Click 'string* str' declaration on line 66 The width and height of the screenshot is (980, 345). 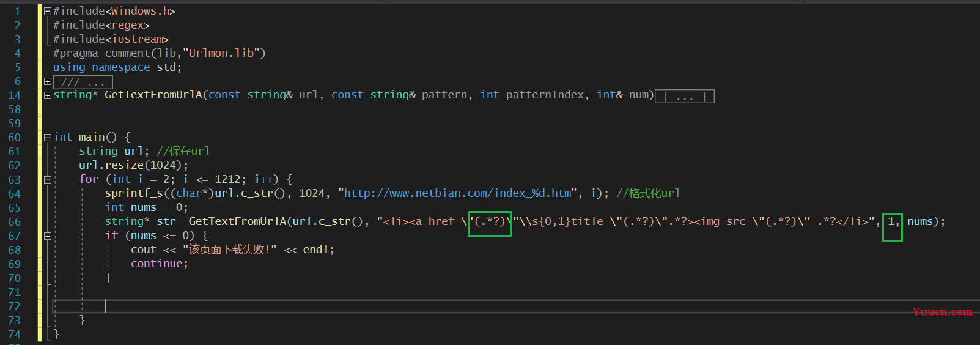coord(140,221)
